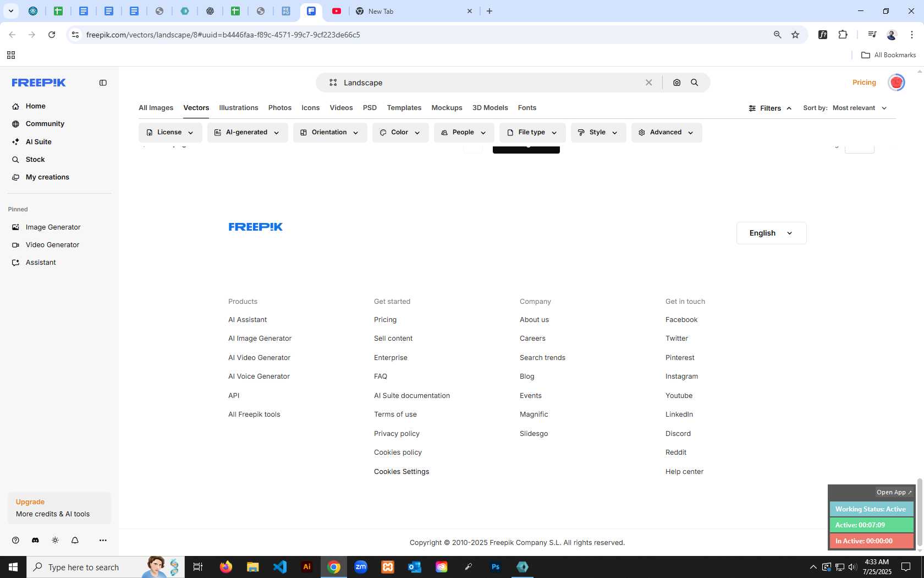Click the orange Pricing link in header

(864, 83)
